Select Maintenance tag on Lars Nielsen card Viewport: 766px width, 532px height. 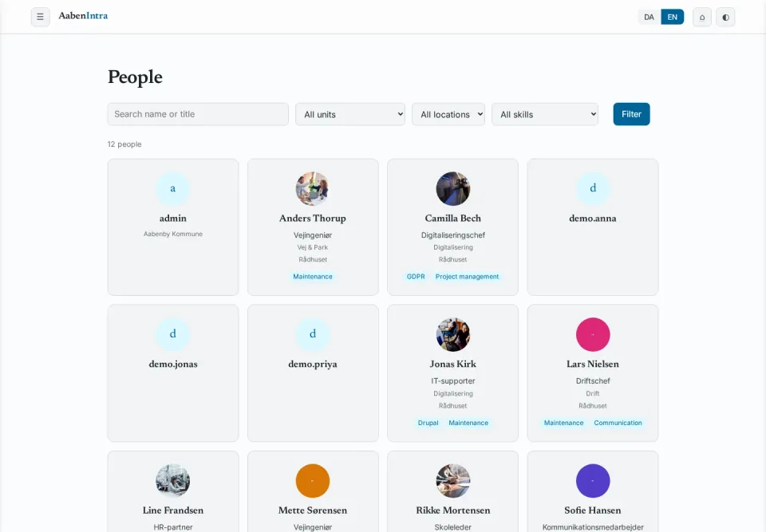coord(564,423)
